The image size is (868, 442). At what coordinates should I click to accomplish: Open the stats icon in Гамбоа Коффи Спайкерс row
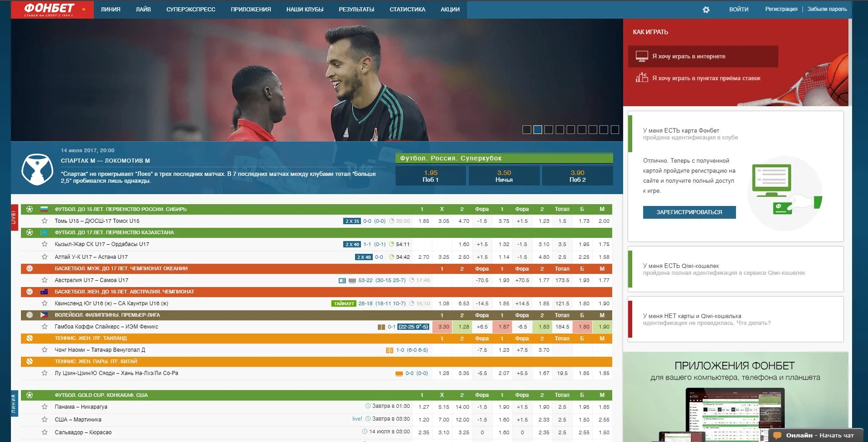381,327
